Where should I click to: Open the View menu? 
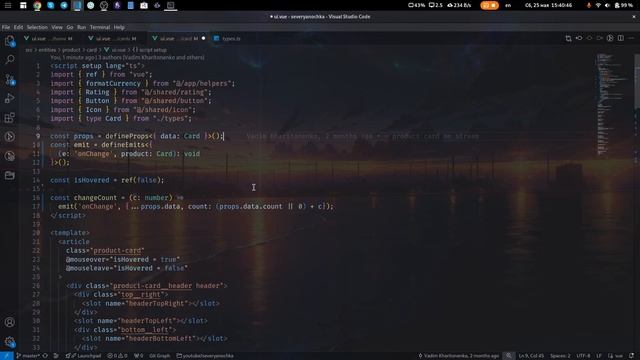57,27
